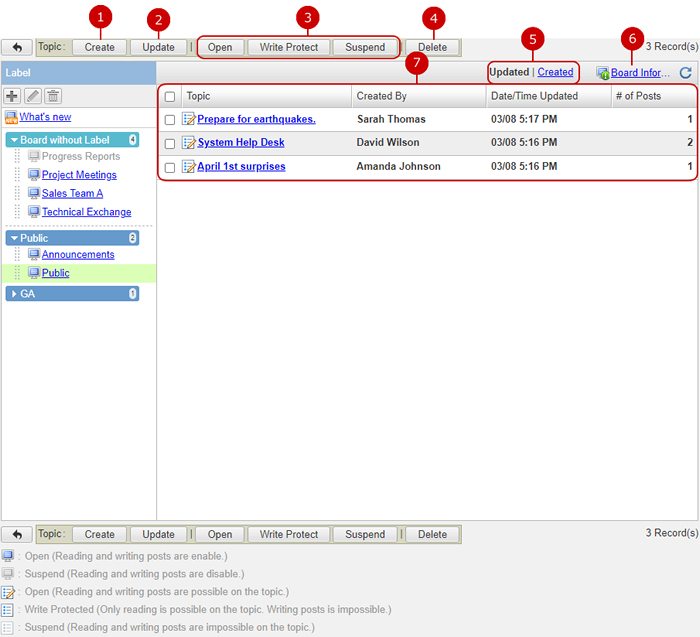Click the top Open button
Image resolution: width=700 pixels, height=637 pixels.
click(x=220, y=47)
